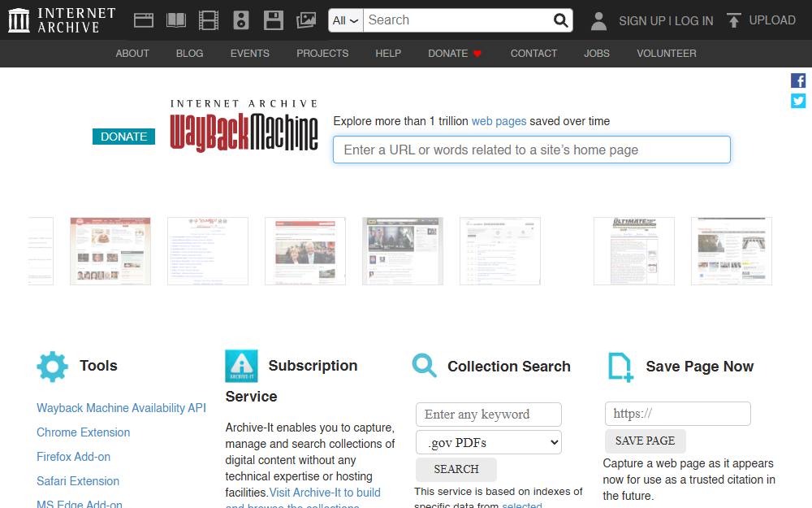Click the upload arrow icon
The image size is (812, 508).
pyautogui.click(x=733, y=20)
